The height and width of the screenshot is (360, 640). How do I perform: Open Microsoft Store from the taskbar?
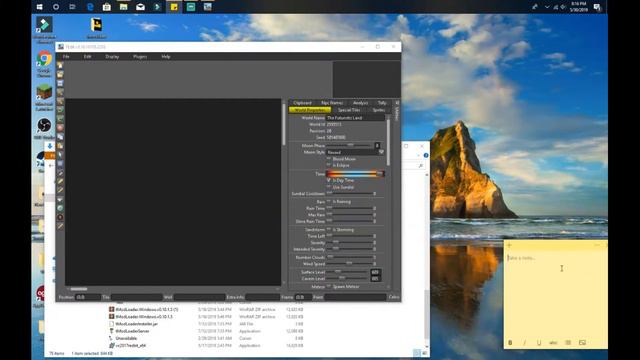pyautogui.click(x=107, y=7)
